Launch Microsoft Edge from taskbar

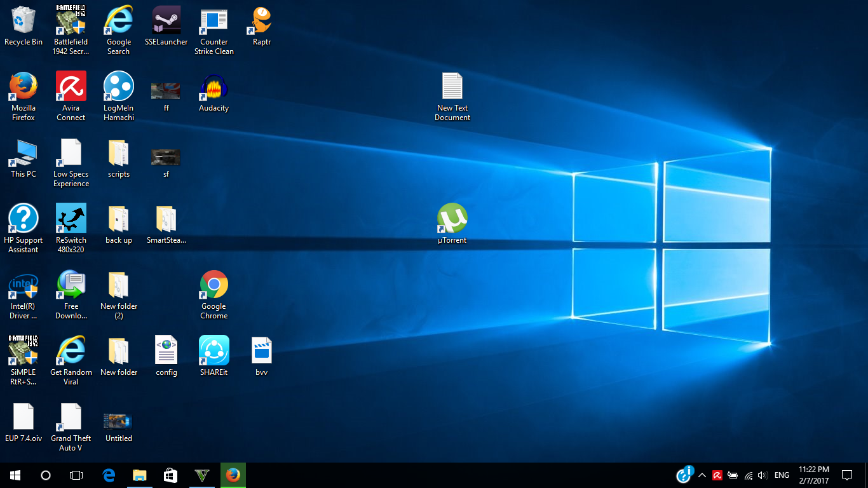(x=109, y=475)
